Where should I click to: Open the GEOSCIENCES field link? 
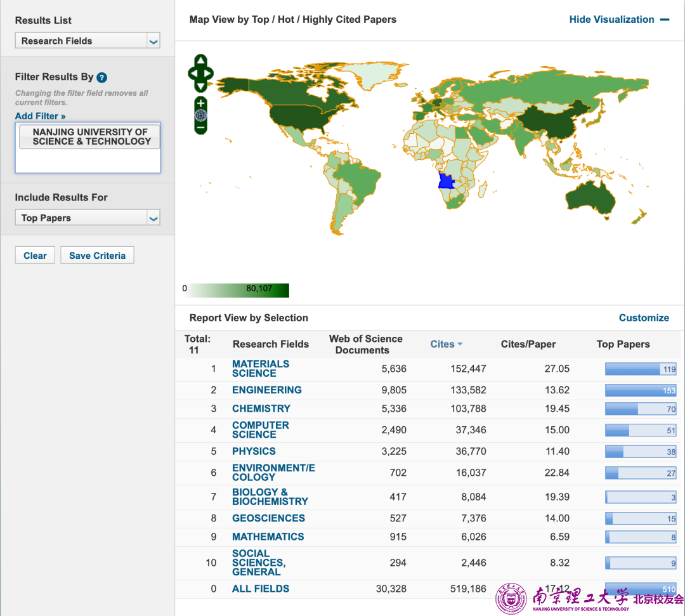(269, 518)
